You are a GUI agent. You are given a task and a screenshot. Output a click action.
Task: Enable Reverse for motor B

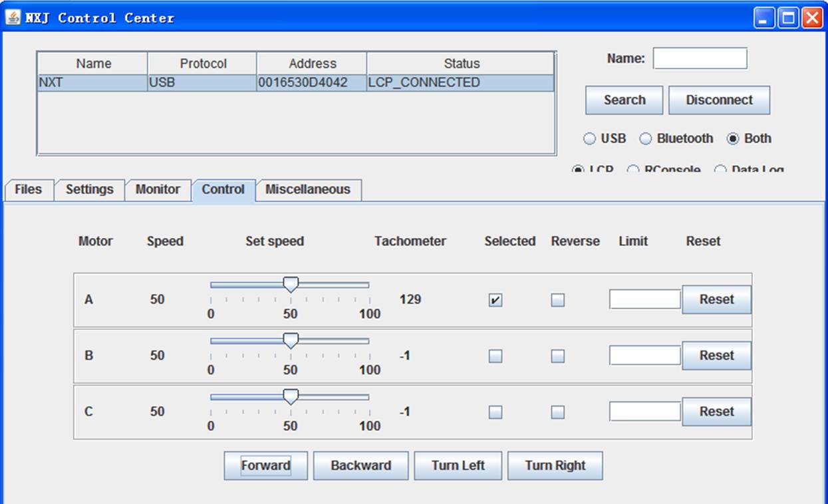point(558,356)
